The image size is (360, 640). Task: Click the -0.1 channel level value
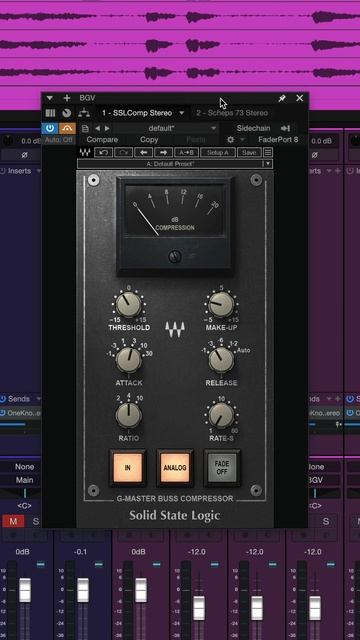tap(80, 552)
